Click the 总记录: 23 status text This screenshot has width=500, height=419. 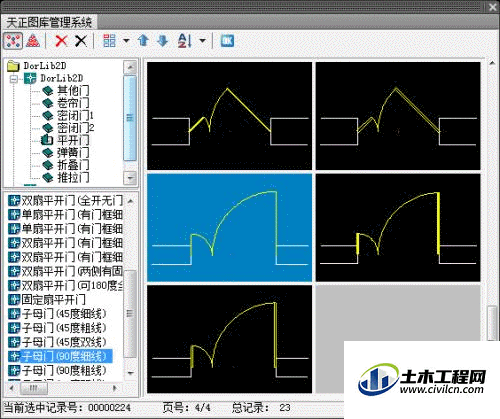(x=261, y=407)
